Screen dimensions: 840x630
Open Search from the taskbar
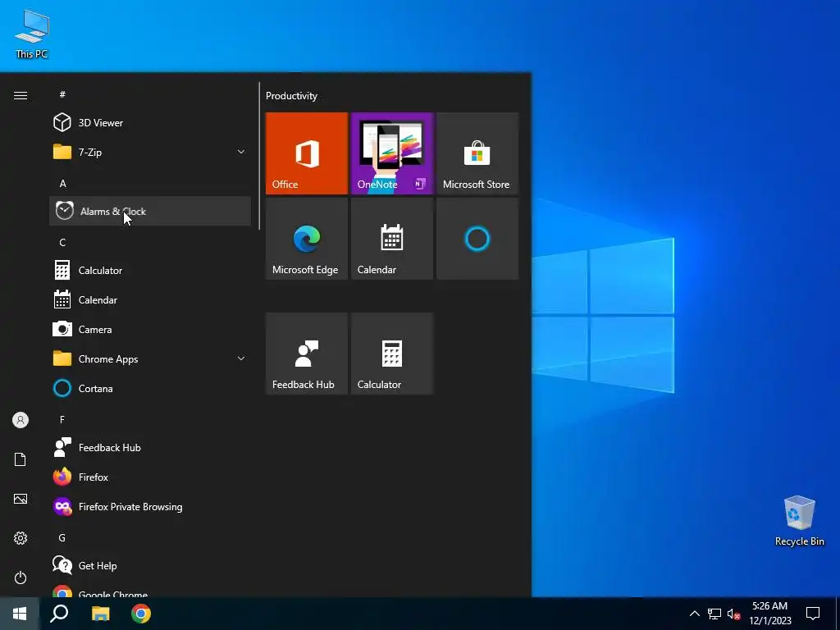(x=59, y=614)
